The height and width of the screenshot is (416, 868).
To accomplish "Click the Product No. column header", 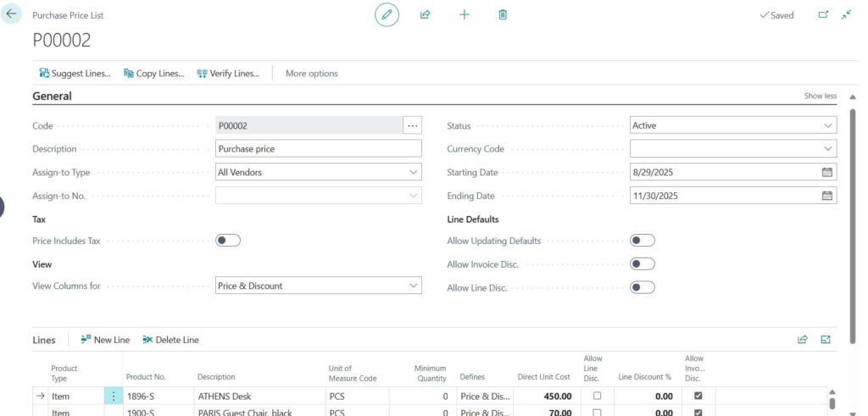I will point(146,377).
